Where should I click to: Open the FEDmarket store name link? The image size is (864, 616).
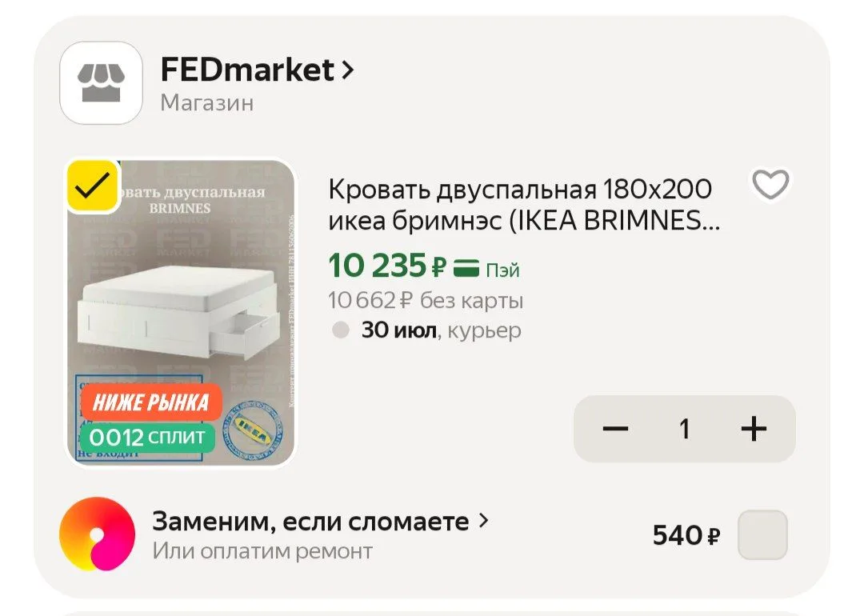[x=247, y=70]
